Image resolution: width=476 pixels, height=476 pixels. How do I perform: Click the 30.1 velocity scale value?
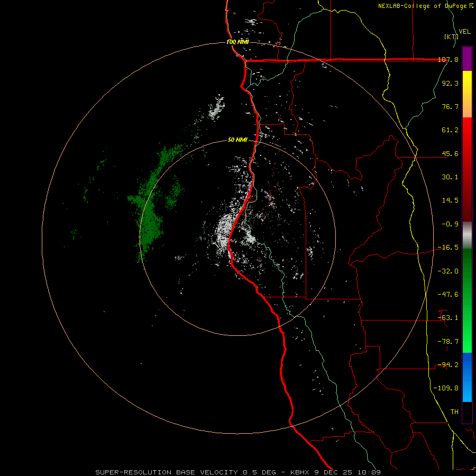(450, 177)
